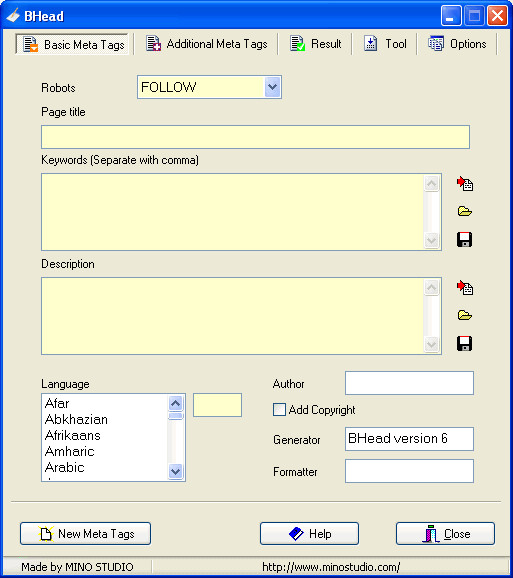Click the minostudio.com URL in status bar

[x=331, y=567]
